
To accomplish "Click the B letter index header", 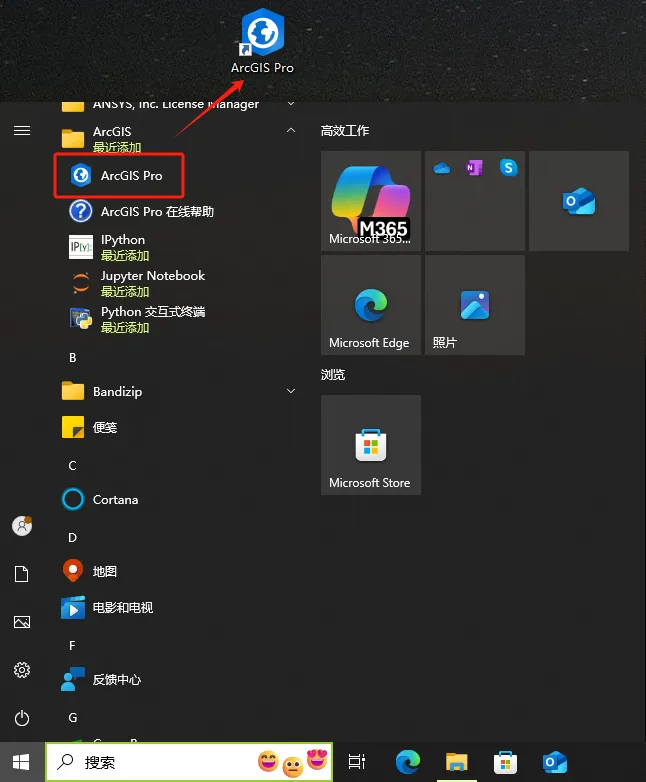I will [x=73, y=358].
